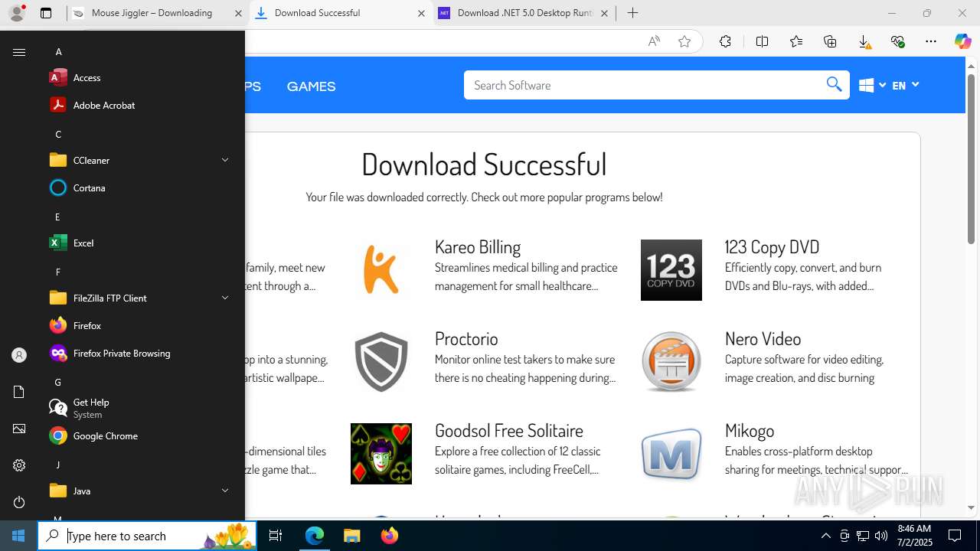
Task: Open Access from the Start menu
Action: (138, 77)
